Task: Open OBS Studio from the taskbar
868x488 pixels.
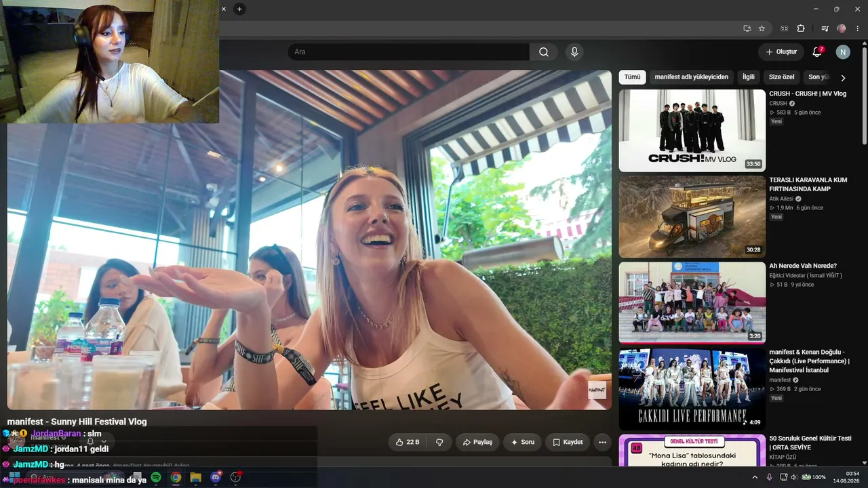Action: click(x=236, y=477)
